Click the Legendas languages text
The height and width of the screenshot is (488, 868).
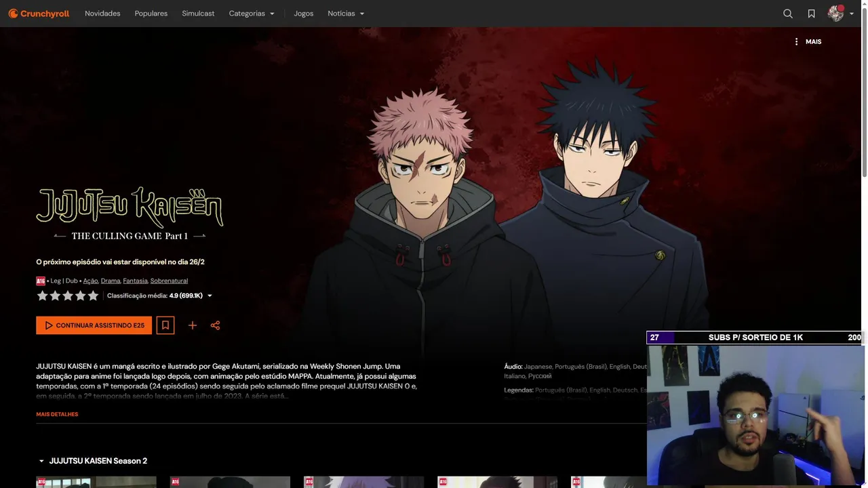click(575, 390)
